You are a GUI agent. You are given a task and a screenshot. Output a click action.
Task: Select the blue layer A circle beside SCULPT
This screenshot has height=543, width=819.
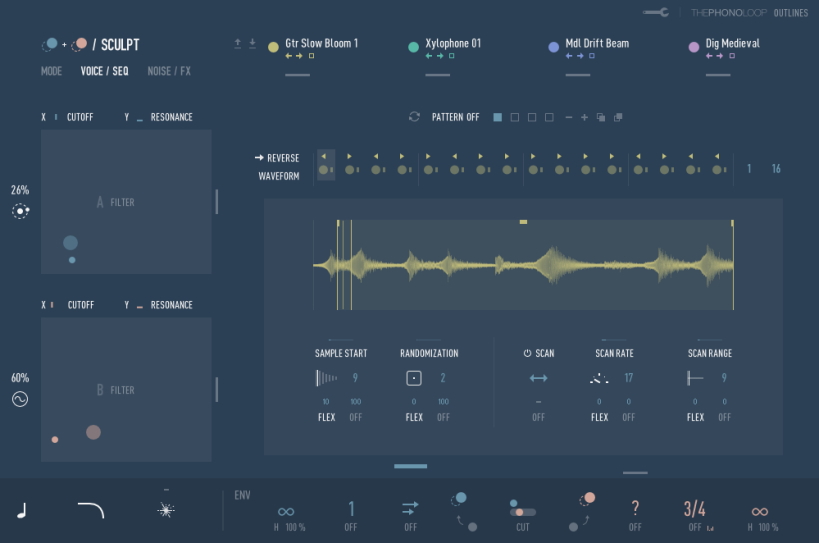[x=51, y=44]
